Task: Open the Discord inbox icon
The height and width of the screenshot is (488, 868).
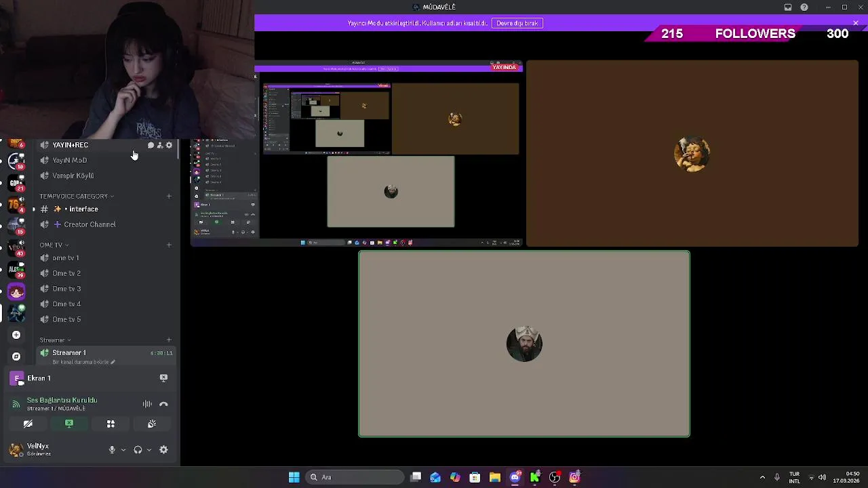Action: click(788, 7)
